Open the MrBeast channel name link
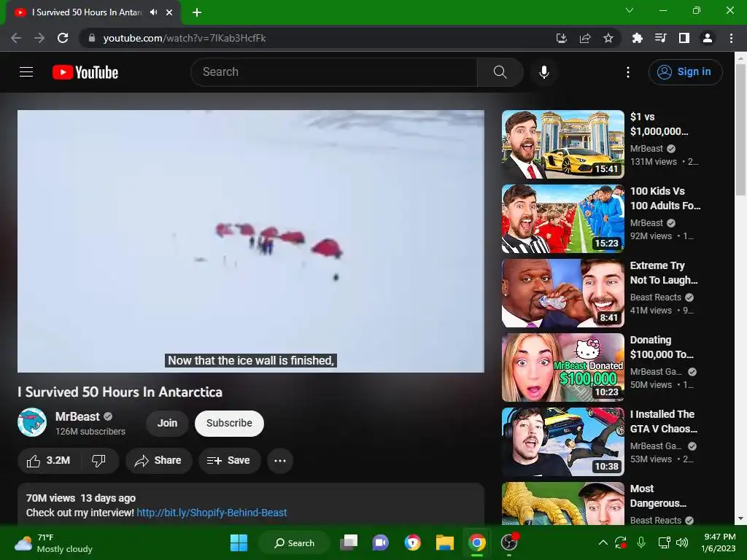The image size is (747, 560). [77, 416]
